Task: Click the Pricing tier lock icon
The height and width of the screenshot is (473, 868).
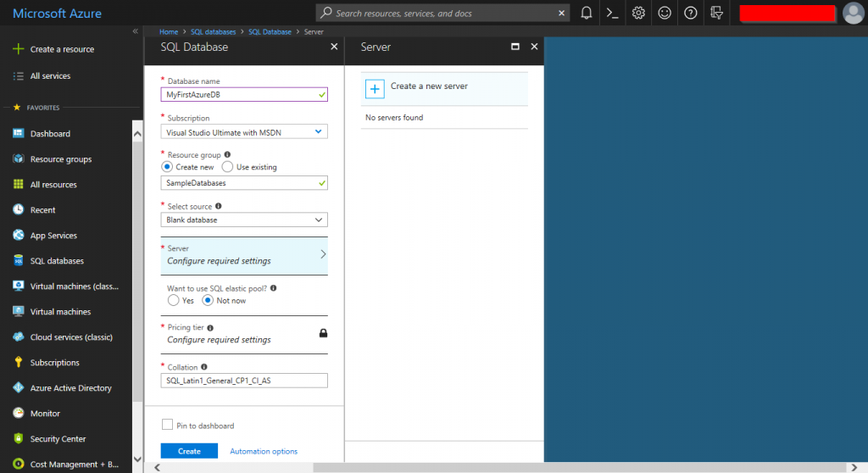Action: [x=323, y=333]
